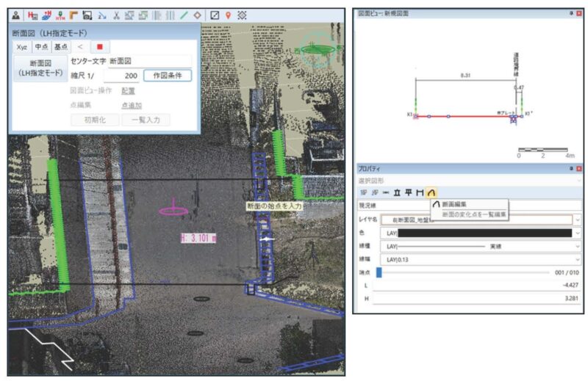Click the red map pin icon
This screenshot has height=381, width=588.
[229, 15]
